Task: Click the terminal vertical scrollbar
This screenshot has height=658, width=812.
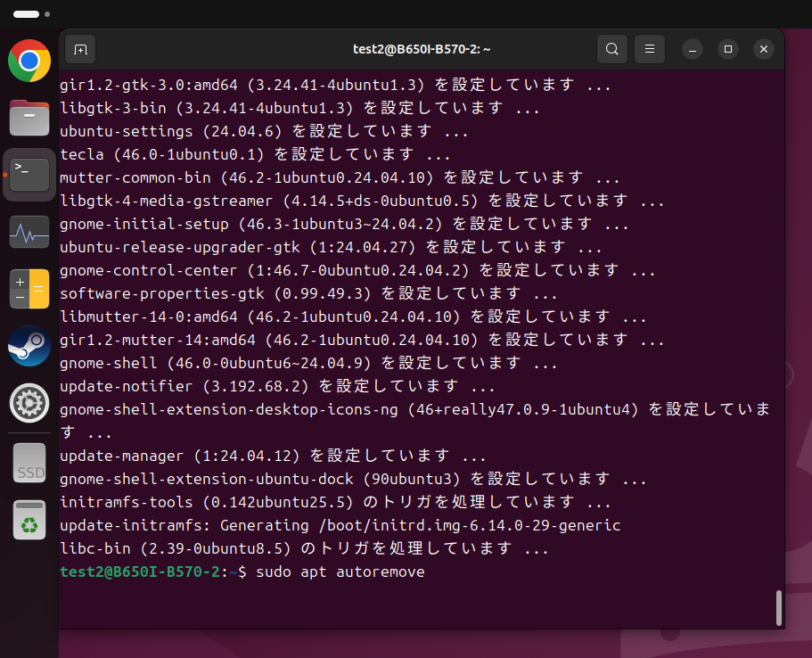Action: click(x=778, y=608)
